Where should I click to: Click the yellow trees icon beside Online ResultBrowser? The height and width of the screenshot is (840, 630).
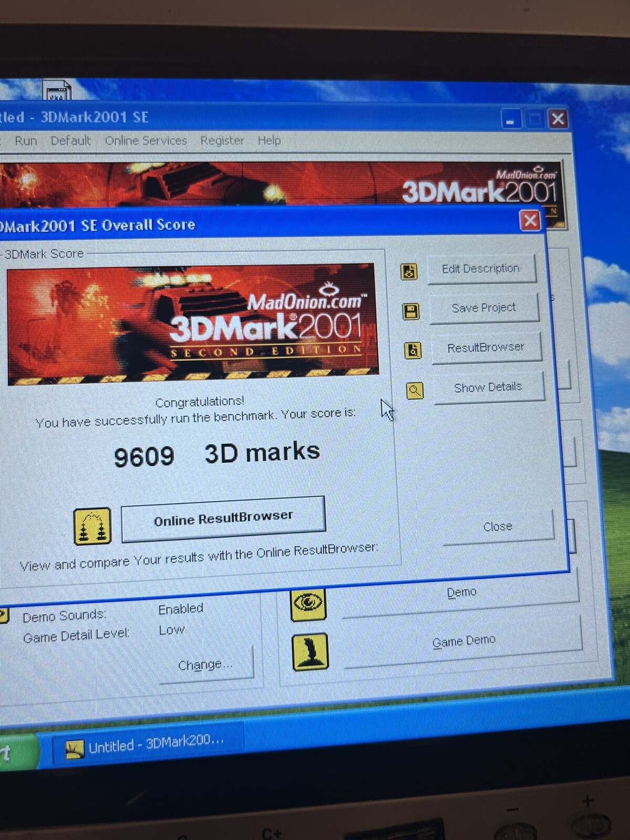tap(92, 526)
